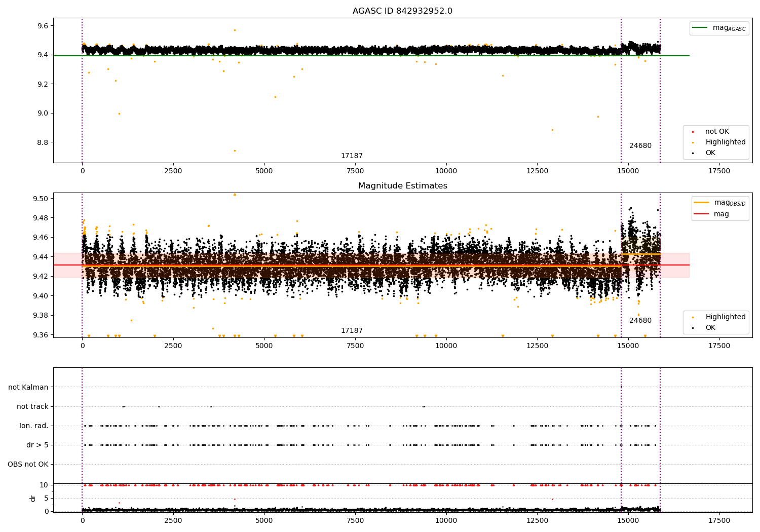Click the 'Ion. rad.' row label
Viewport: 760px width, 532px height.
(34, 426)
